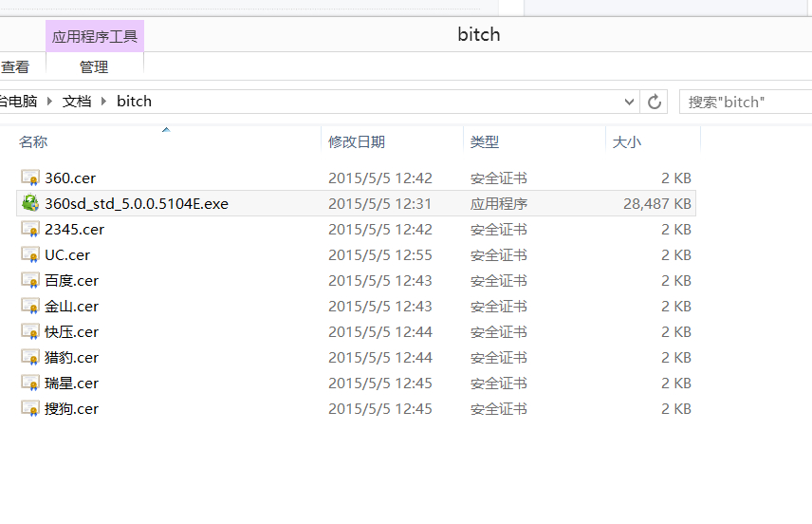Click the 360.cer certificate file icon

30,178
